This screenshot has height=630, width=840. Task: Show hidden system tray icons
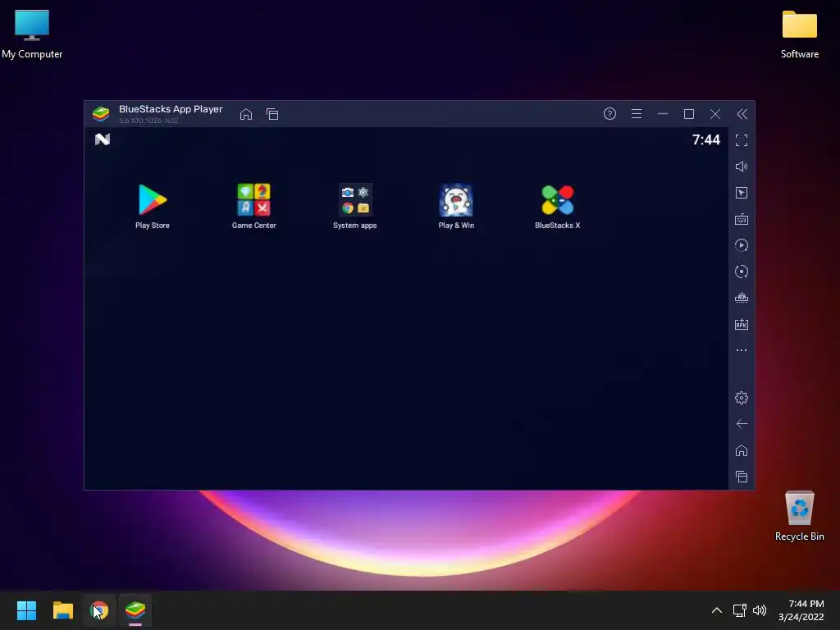[716, 610]
